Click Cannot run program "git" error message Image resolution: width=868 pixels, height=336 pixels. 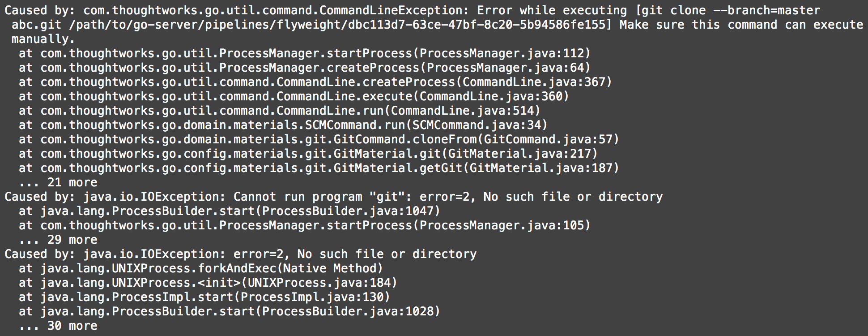coord(448,197)
